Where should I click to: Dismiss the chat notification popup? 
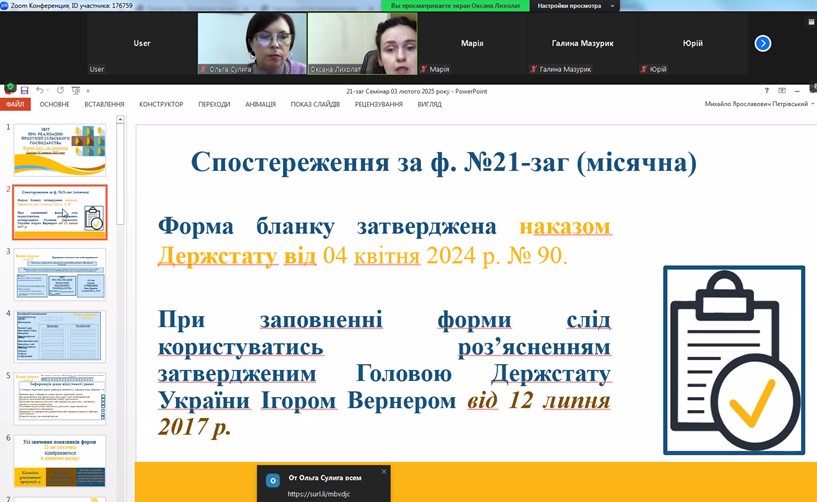click(384, 471)
